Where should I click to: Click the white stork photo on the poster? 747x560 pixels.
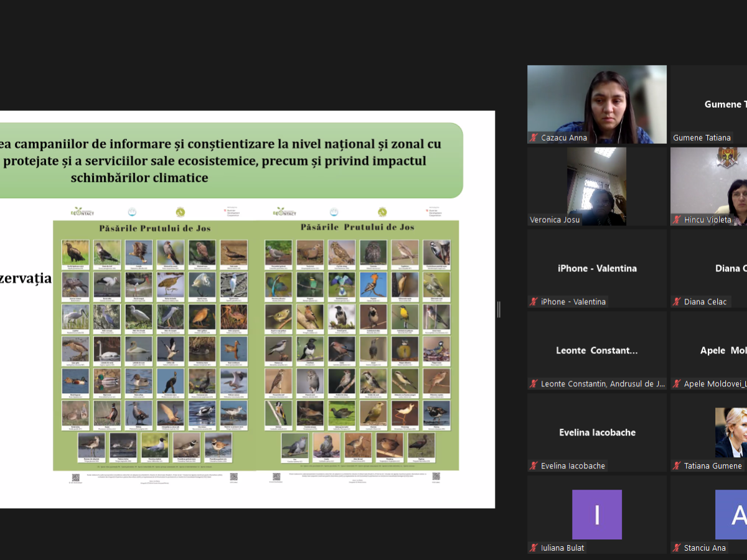(107, 284)
